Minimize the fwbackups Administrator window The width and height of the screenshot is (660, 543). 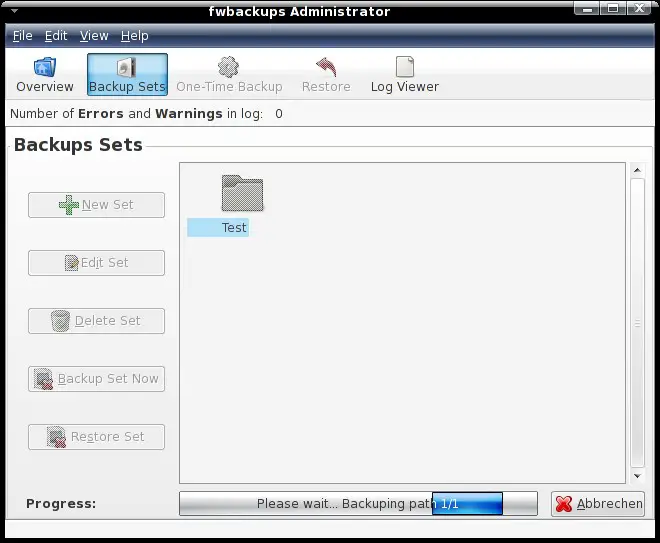pyautogui.click(x=587, y=8)
